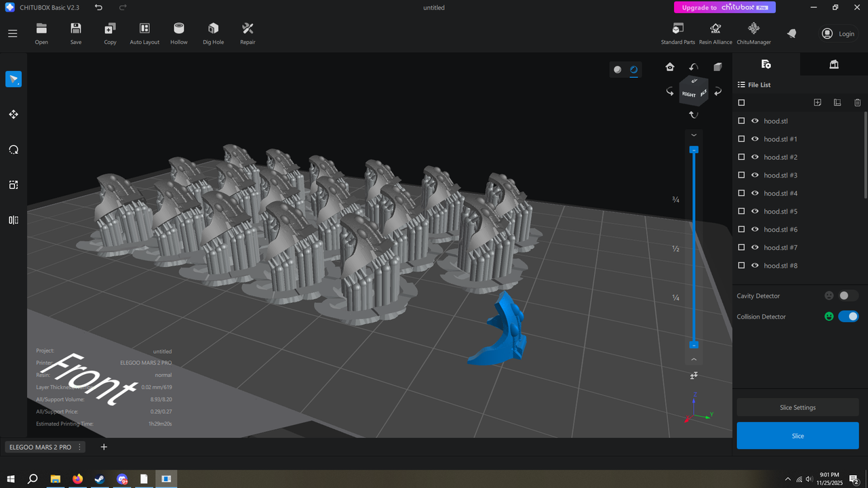Click the top handle of layer slider
Image resolution: width=868 pixels, height=488 pixels.
coord(694,149)
